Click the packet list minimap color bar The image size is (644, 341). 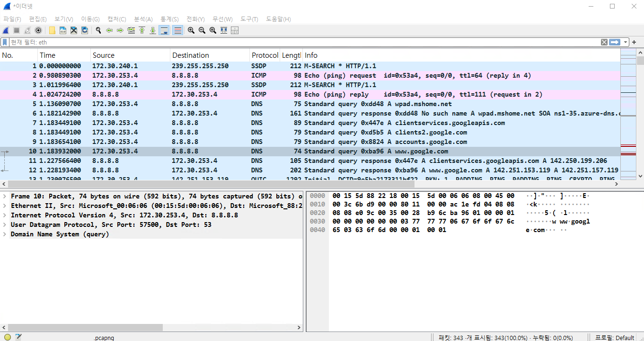pyautogui.click(x=628, y=114)
